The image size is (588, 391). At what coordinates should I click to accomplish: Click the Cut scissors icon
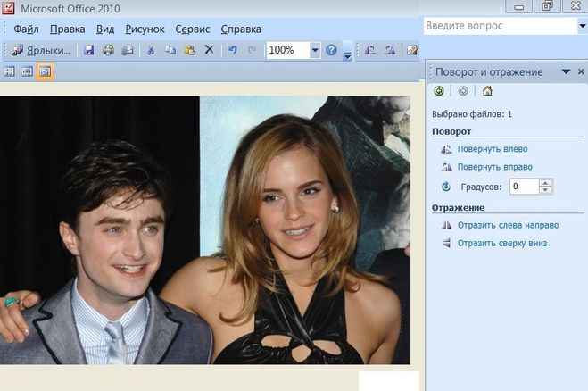(151, 50)
